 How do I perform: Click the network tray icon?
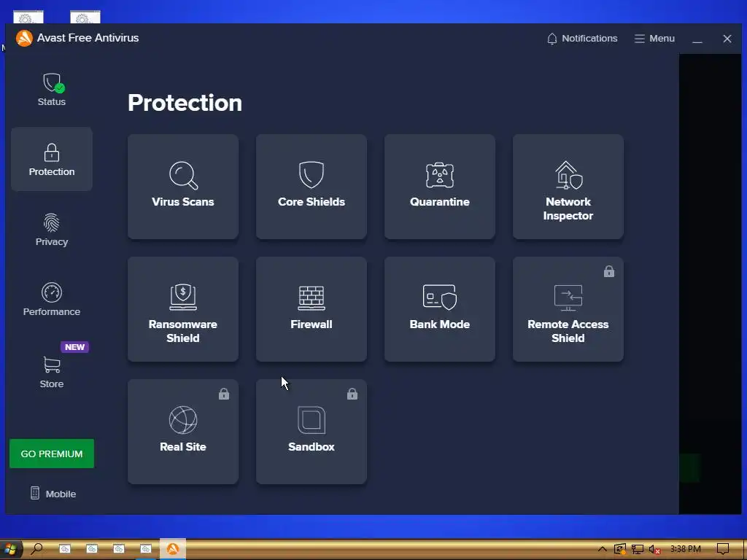[638, 549]
